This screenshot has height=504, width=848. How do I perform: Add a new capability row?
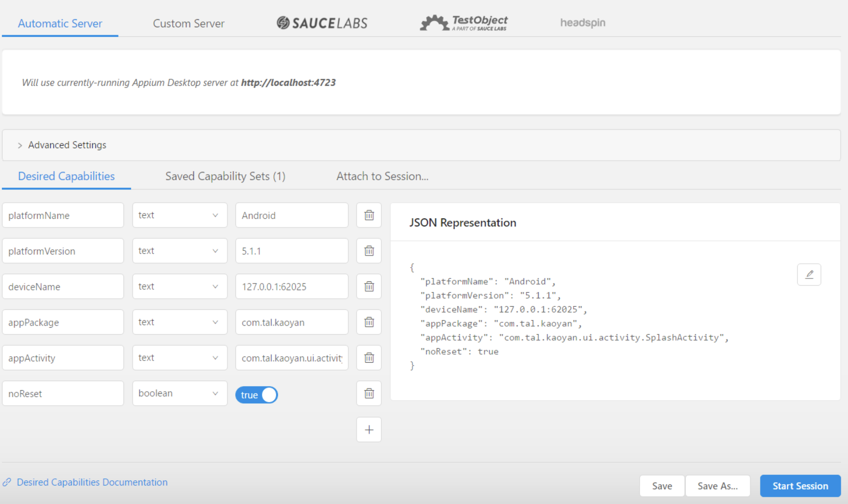(369, 429)
